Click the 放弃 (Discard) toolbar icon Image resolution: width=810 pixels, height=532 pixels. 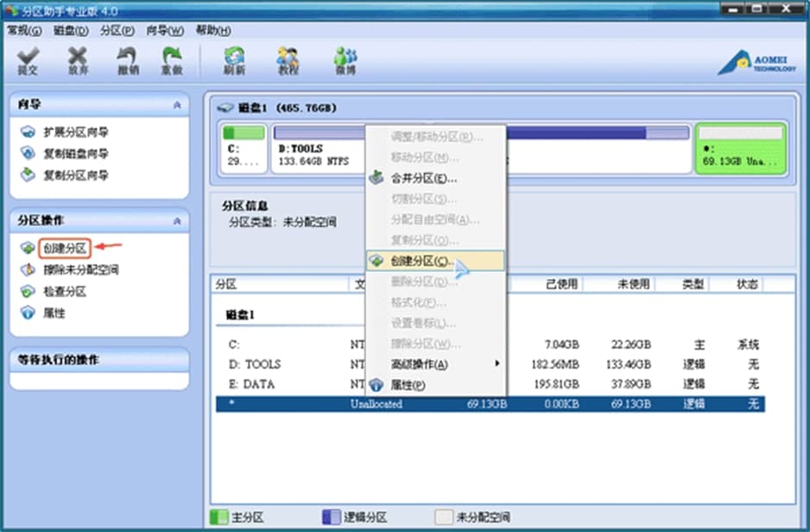point(78,59)
